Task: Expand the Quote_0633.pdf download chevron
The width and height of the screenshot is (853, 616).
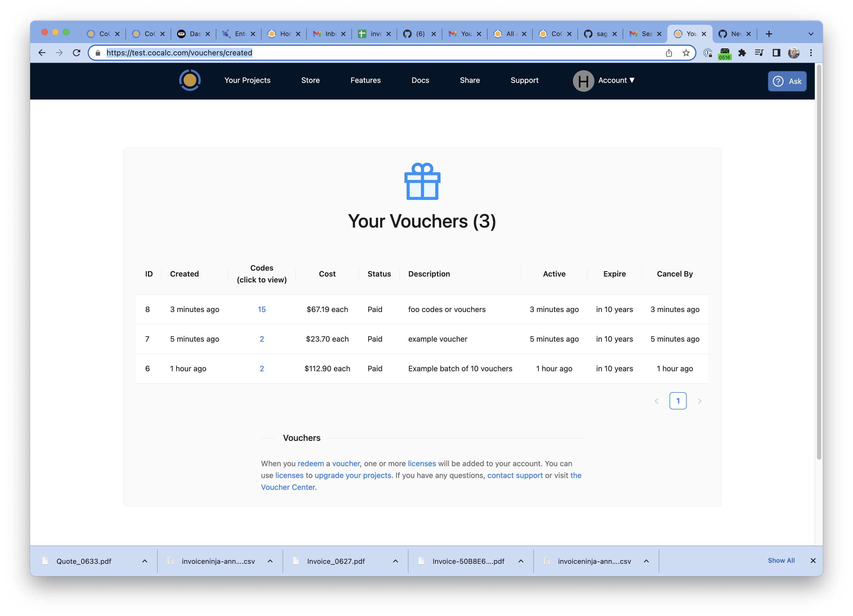Action: (145, 561)
